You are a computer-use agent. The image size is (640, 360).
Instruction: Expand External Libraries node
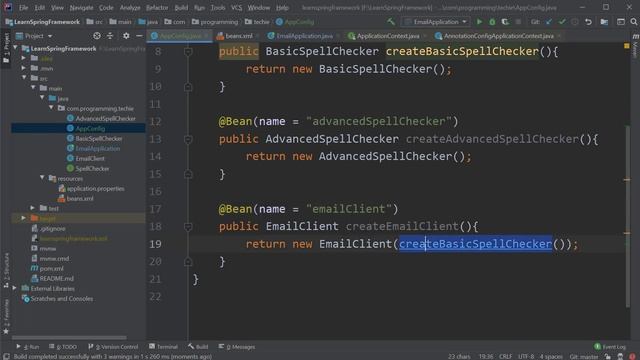click(x=16, y=288)
